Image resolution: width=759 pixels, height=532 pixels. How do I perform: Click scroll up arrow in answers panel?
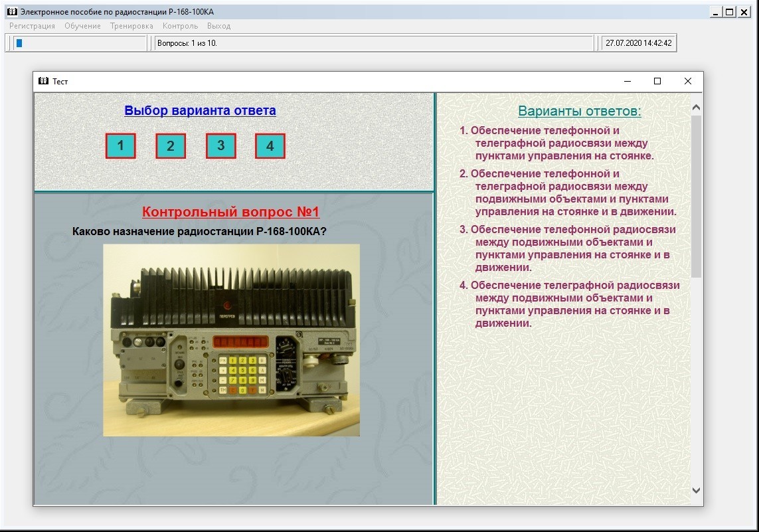pyautogui.click(x=696, y=108)
